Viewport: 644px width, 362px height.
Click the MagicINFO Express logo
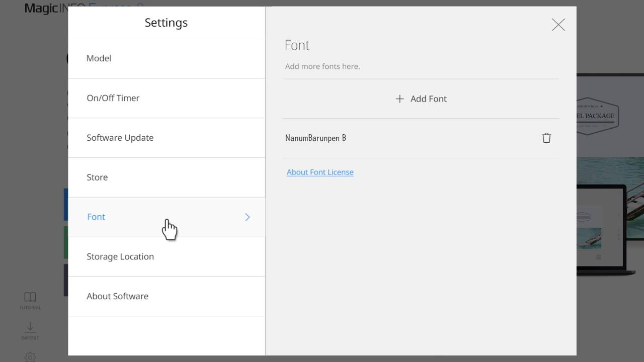tap(46, 8)
